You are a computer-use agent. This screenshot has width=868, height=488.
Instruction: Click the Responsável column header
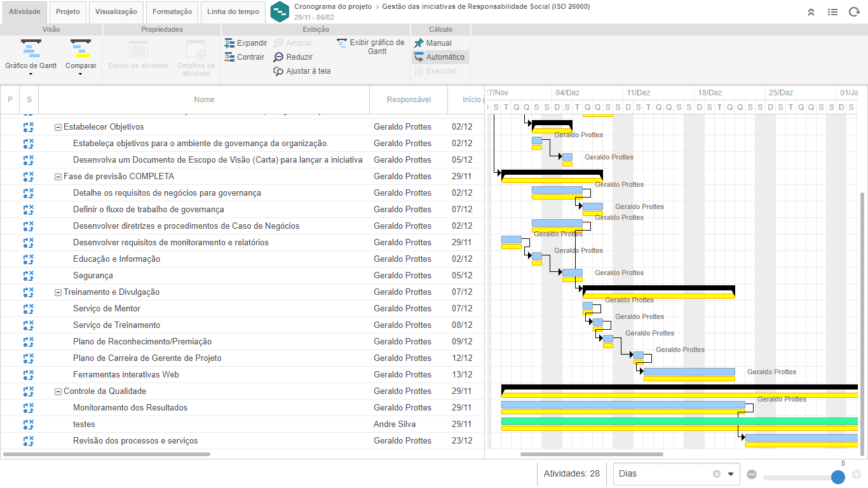click(409, 100)
